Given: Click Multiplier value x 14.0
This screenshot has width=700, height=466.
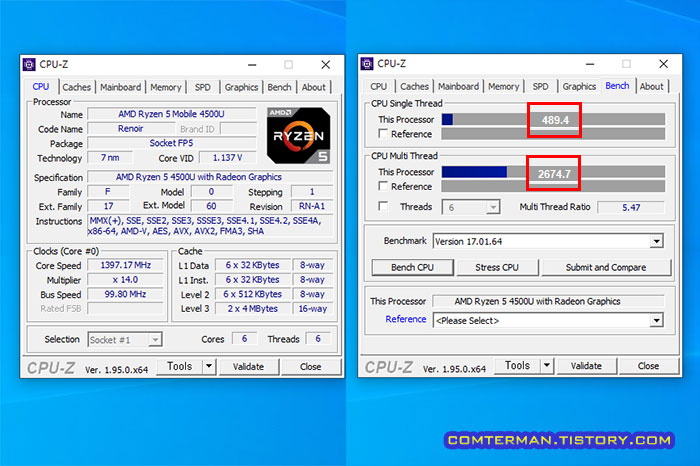Looking at the screenshot, I should pyautogui.click(x=125, y=280).
